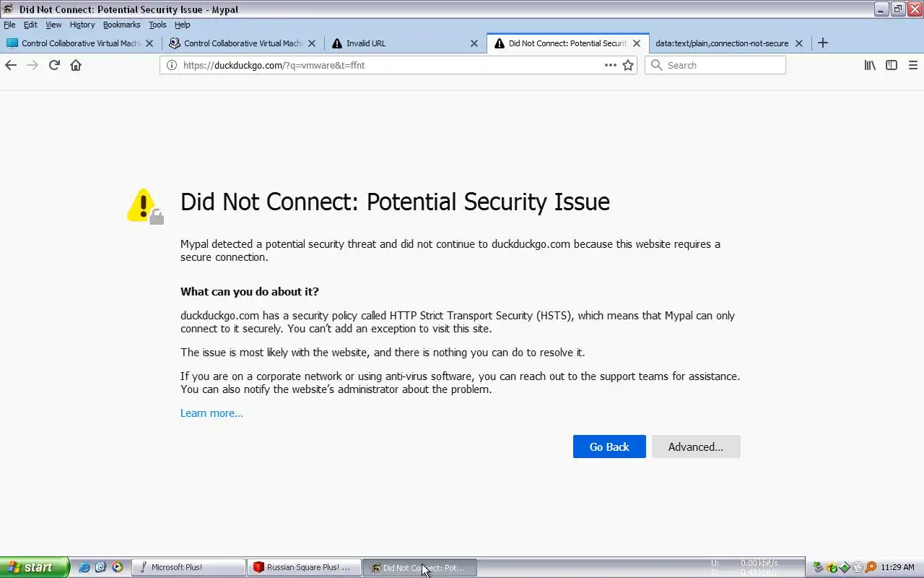The height and width of the screenshot is (578, 924).
Task: Open page actions three-dots menu
Action: [610, 65]
